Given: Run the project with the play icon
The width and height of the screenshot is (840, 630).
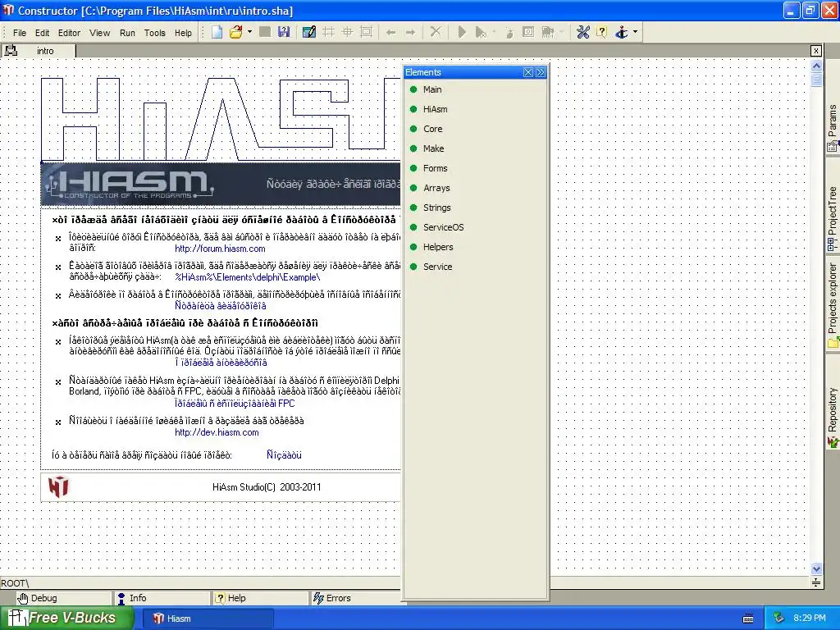Looking at the screenshot, I should coord(462,32).
